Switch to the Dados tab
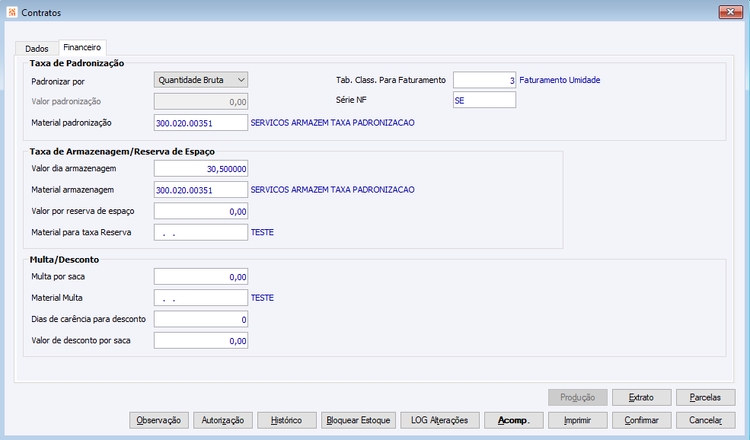The image size is (750, 440). pos(37,48)
